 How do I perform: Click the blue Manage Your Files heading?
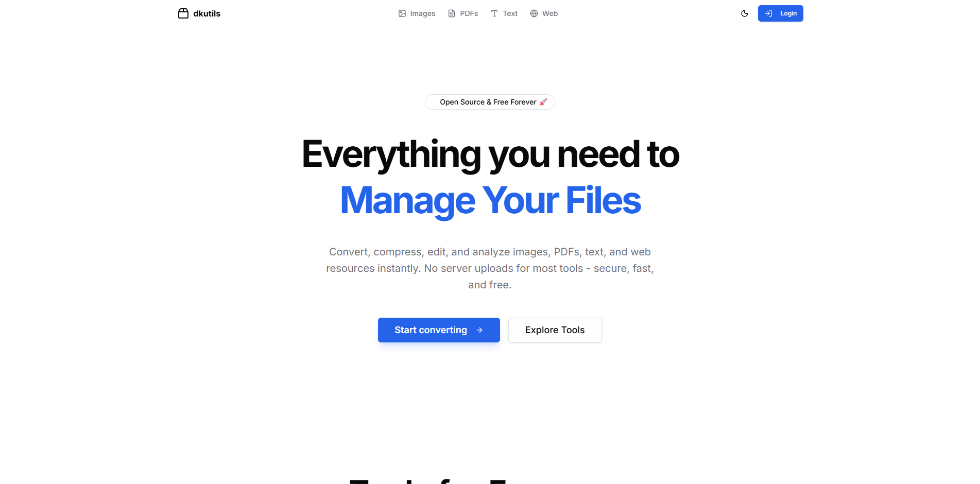coord(490,200)
